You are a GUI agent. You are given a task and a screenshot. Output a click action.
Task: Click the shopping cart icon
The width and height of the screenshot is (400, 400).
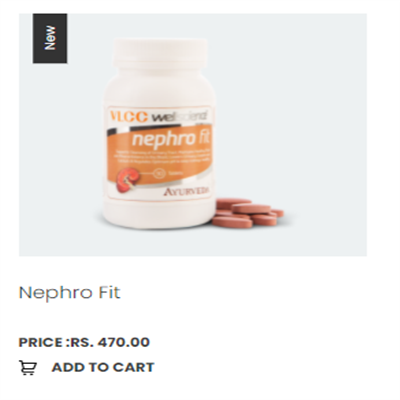point(28,368)
